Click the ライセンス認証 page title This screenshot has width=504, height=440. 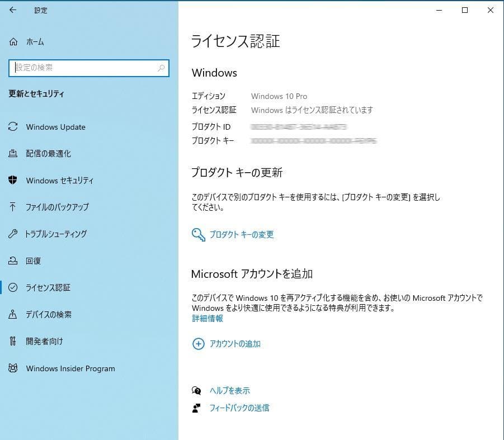235,41
